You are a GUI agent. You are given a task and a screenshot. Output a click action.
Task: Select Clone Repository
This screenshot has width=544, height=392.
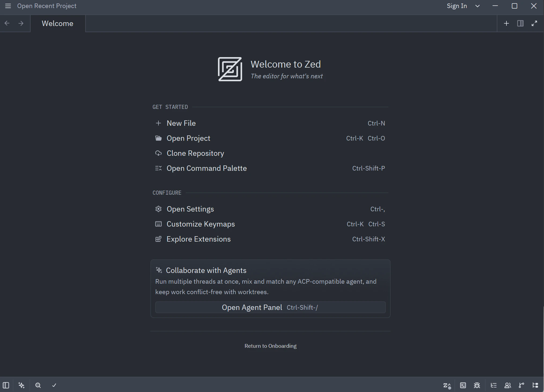pyautogui.click(x=270, y=153)
